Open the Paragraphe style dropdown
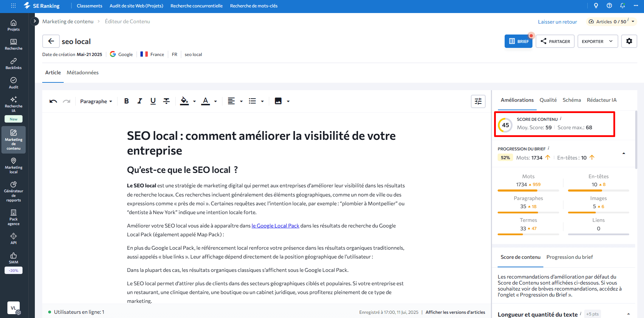This screenshot has height=318, width=644. 96,101
